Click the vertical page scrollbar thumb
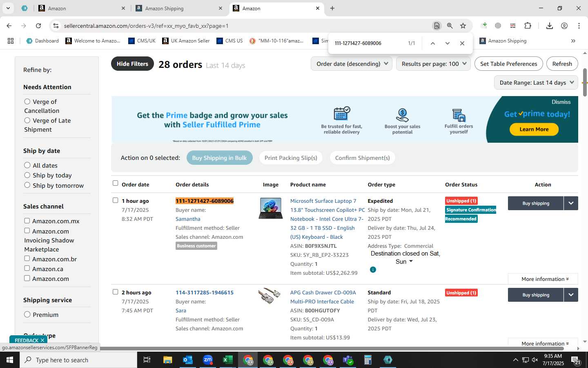The width and height of the screenshot is (588, 368). [x=585, y=83]
